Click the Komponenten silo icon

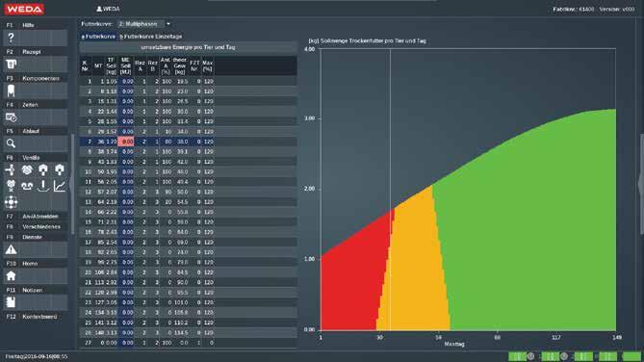coord(12,90)
